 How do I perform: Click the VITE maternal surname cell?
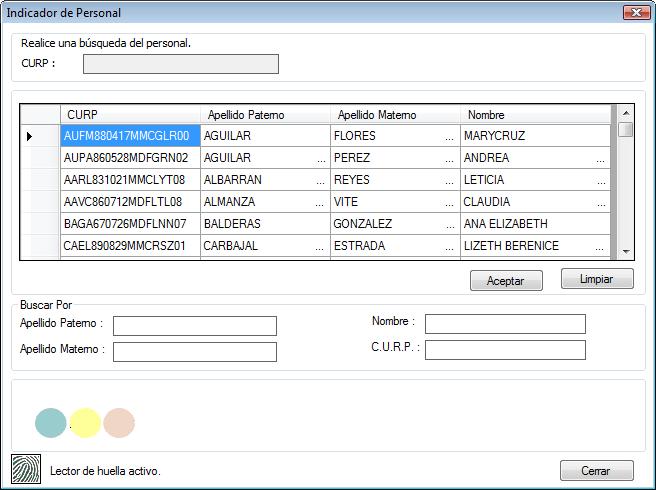click(395, 202)
